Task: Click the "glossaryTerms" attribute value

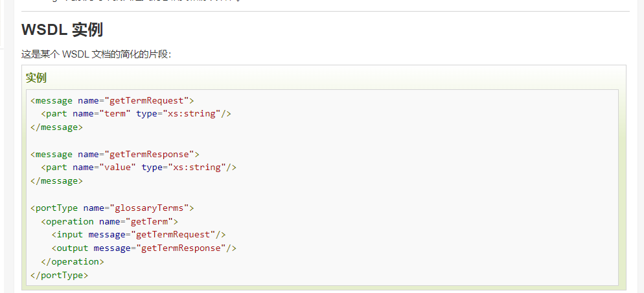Action: pos(152,208)
